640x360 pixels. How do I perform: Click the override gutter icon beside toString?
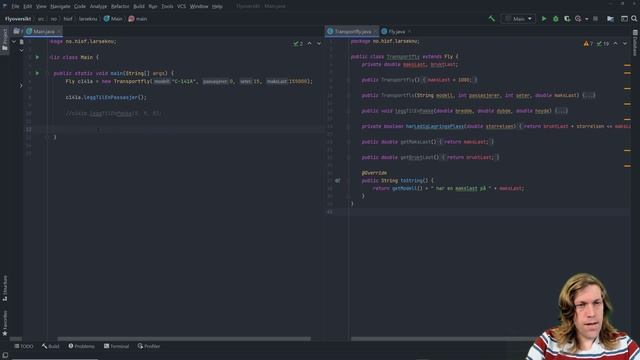(338, 180)
